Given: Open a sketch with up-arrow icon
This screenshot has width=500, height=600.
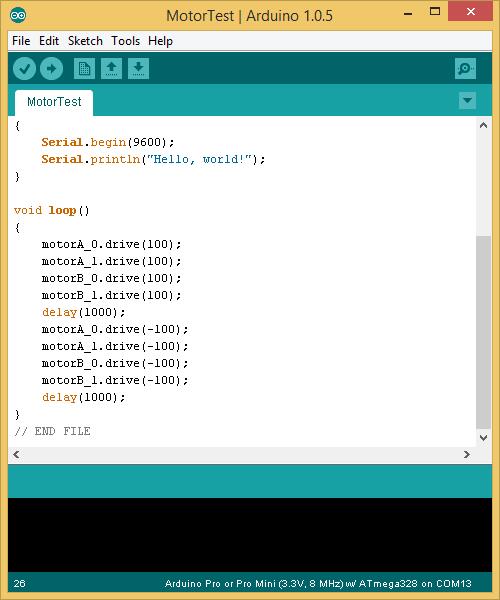Looking at the screenshot, I should pyautogui.click(x=111, y=69).
